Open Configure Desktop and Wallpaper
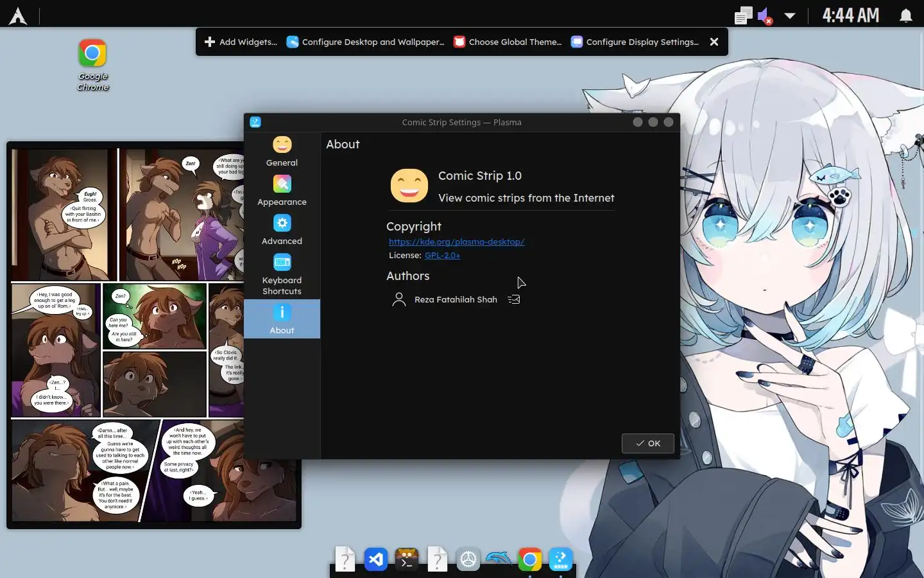924x578 pixels. [365, 42]
